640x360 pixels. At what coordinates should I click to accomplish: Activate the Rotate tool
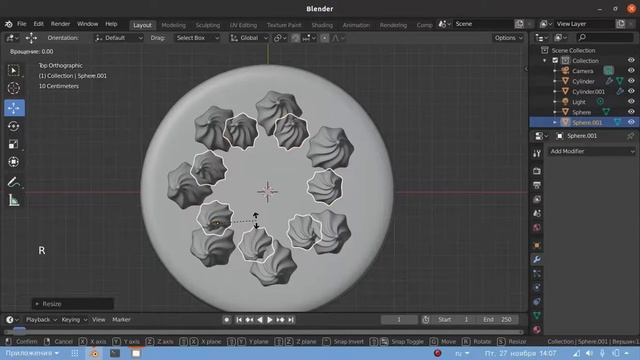[13, 126]
